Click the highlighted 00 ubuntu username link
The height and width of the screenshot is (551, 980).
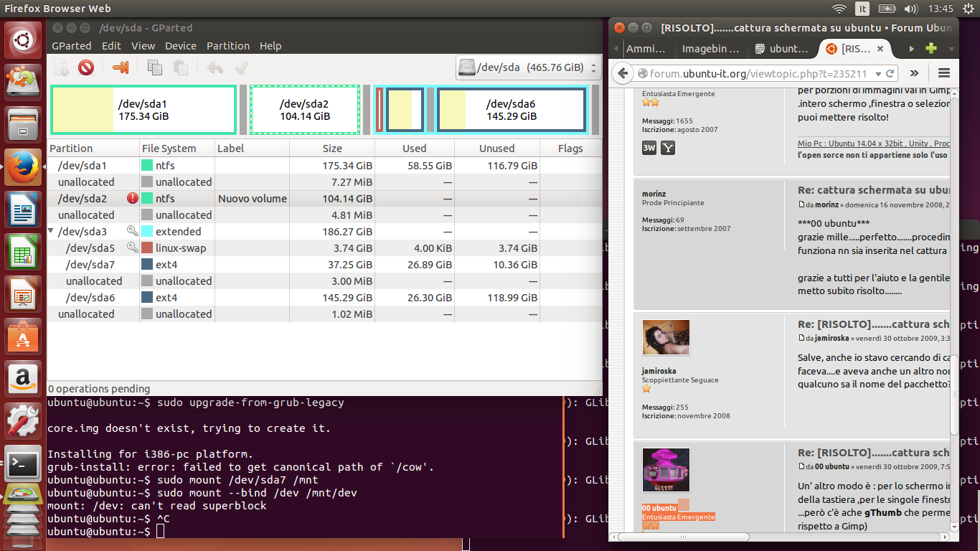point(659,508)
